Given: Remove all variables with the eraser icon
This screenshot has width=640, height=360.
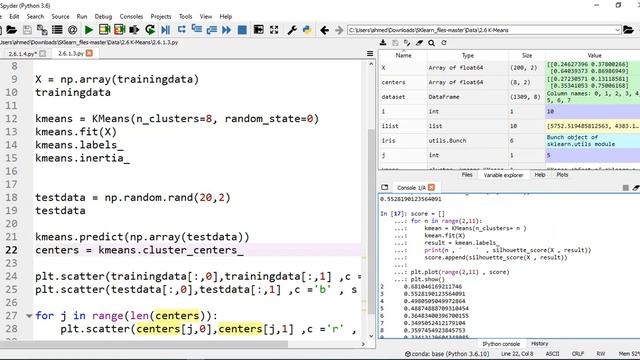Looking at the screenshot, I should (419, 42).
